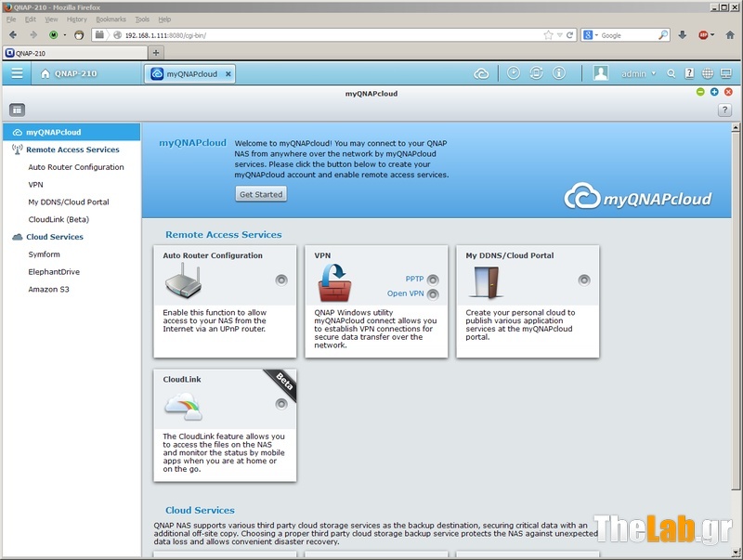The height and width of the screenshot is (560, 743).
Task: Open the Firefox Tools menu
Action: [x=142, y=20]
